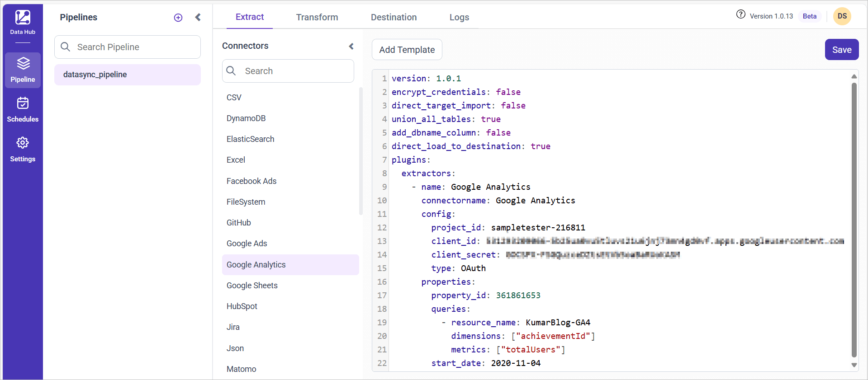The image size is (868, 380).
Task: Click the Save button
Action: [842, 50]
